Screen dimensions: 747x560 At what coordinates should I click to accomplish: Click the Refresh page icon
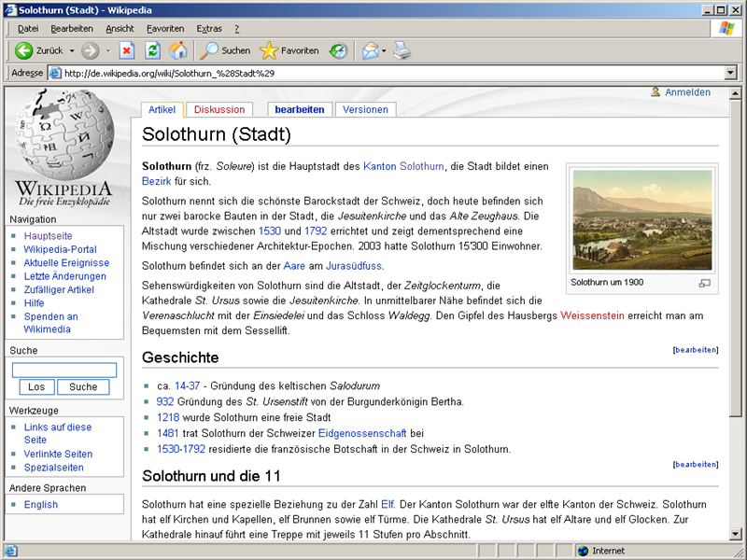click(x=152, y=50)
